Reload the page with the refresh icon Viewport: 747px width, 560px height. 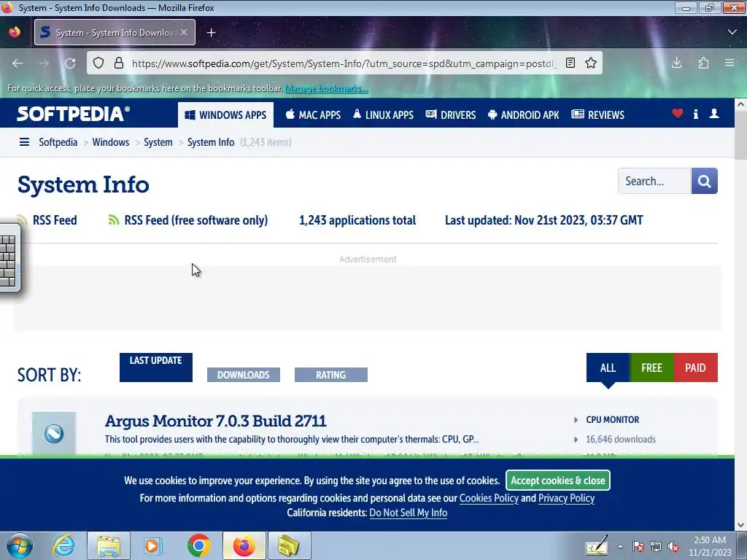[70, 63]
